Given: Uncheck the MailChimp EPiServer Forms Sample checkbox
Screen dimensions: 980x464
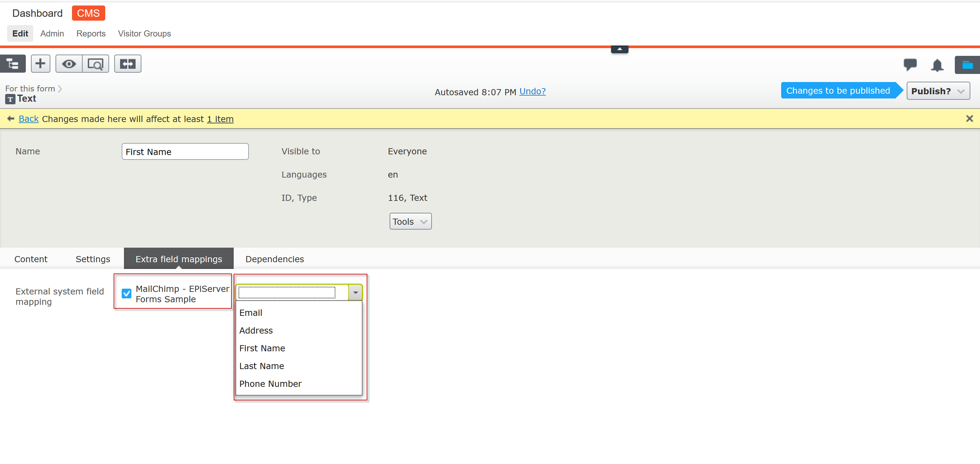Looking at the screenshot, I should [126, 294].
